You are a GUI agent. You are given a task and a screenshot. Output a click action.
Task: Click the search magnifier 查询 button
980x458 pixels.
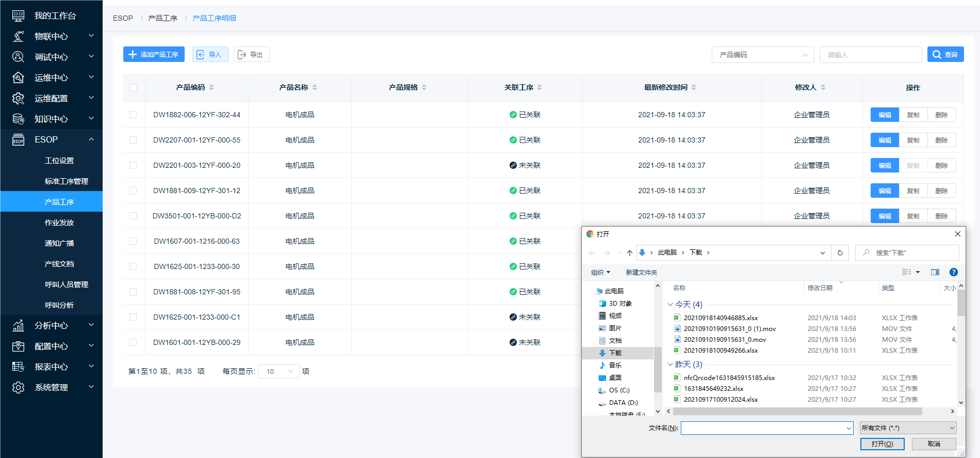pos(945,55)
